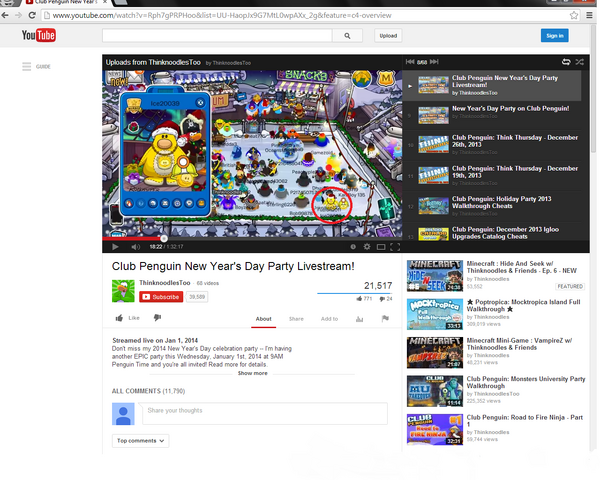The width and height of the screenshot is (600, 480).
Task: Expand description with Show more
Action: click(253, 373)
